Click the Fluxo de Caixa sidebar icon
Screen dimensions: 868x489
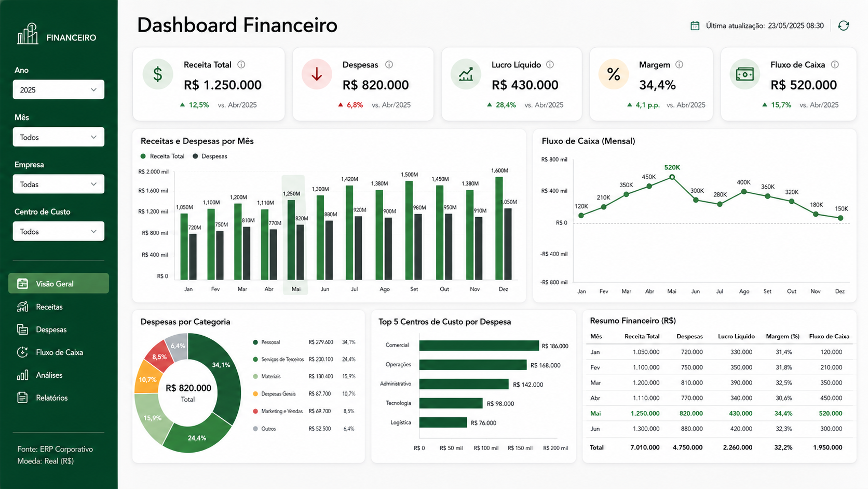(x=22, y=352)
